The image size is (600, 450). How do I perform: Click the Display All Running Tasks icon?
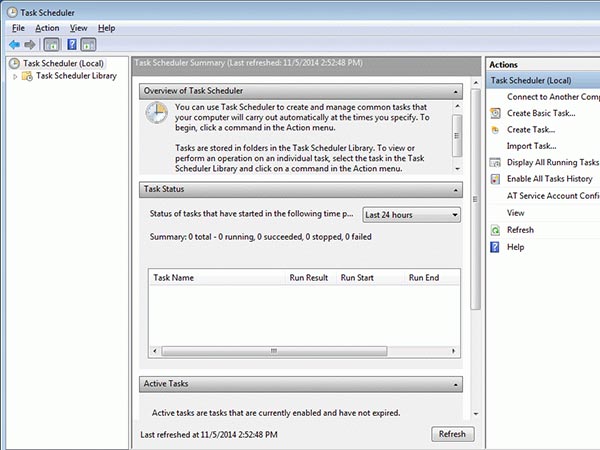[x=494, y=162]
